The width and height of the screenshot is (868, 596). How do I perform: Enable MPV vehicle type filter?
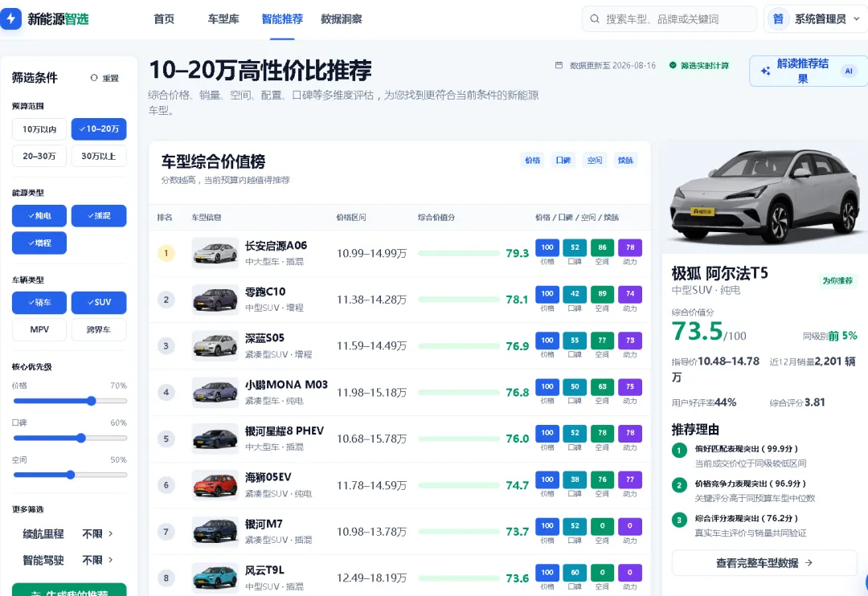tap(39, 329)
